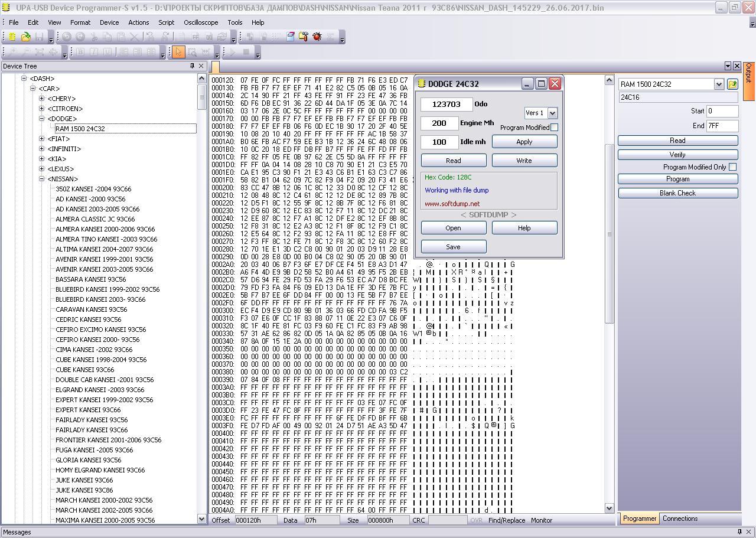Click the Engine Mh input field
The image size is (756, 538).
pos(439,123)
